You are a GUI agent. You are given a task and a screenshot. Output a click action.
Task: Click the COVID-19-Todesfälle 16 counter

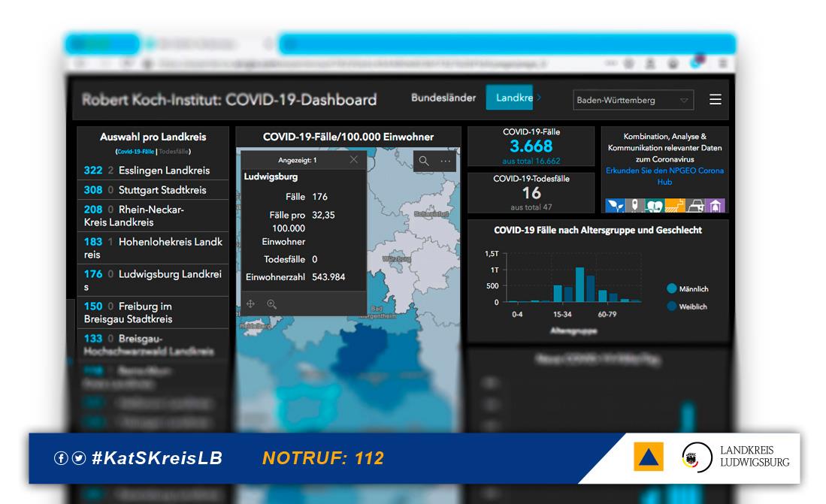coord(531,193)
